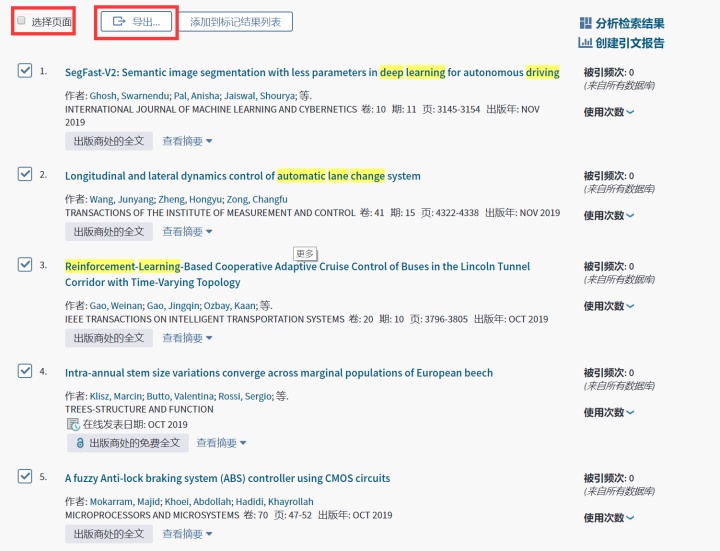Open 创建引文报告 citation report link
The width and height of the screenshot is (720, 551).
pos(630,43)
